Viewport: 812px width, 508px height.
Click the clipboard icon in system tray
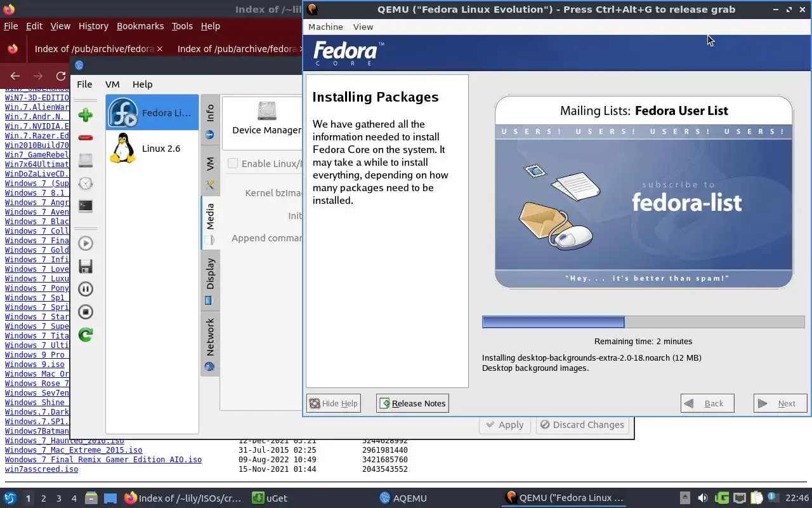tap(756, 498)
